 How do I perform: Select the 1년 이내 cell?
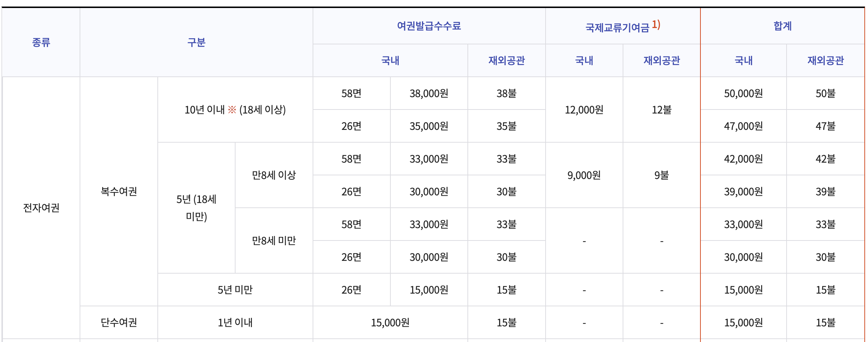pos(234,322)
